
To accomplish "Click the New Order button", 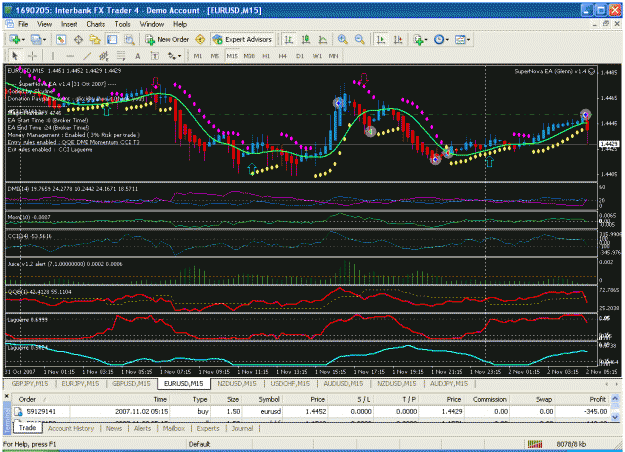I will [x=167, y=39].
